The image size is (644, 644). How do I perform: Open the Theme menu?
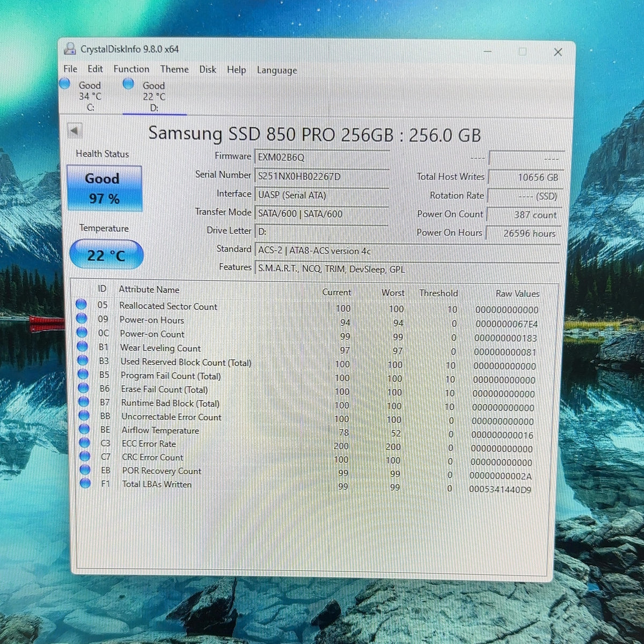[174, 69]
